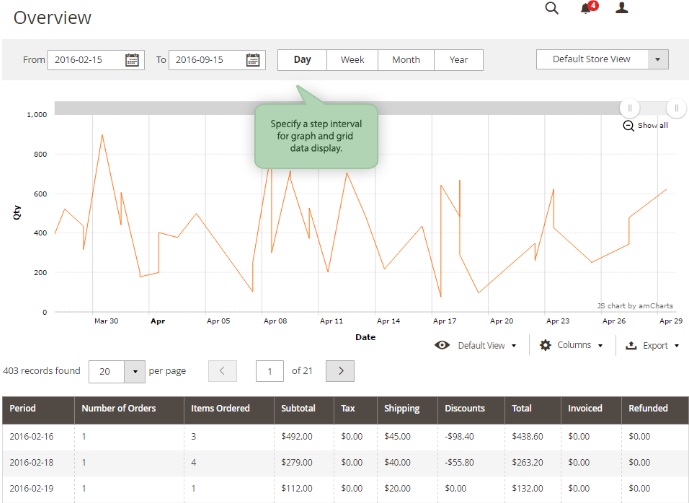Click the page number input field
This screenshot has width=689, height=503.
[270, 371]
